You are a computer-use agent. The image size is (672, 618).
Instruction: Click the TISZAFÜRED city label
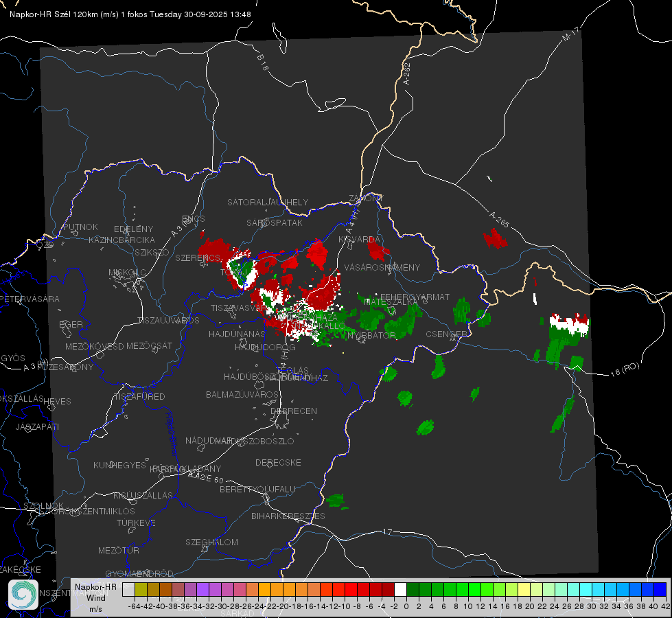[x=140, y=396]
